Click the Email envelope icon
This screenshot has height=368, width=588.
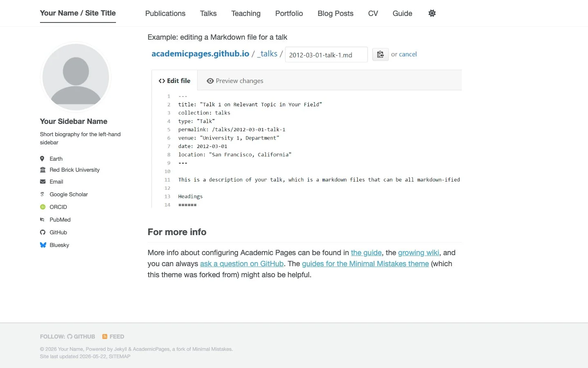pos(43,182)
